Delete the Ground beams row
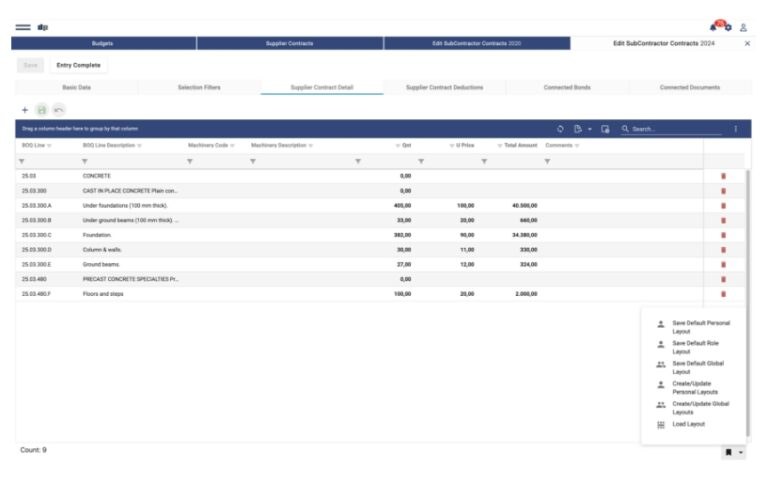The width and height of the screenshot is (768, 483). pyautogui.click(x=723, y=265)
